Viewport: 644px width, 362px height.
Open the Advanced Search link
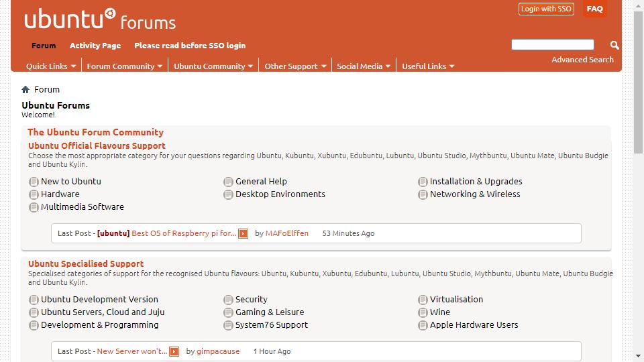pyautogui.click(x=582, y=60)
